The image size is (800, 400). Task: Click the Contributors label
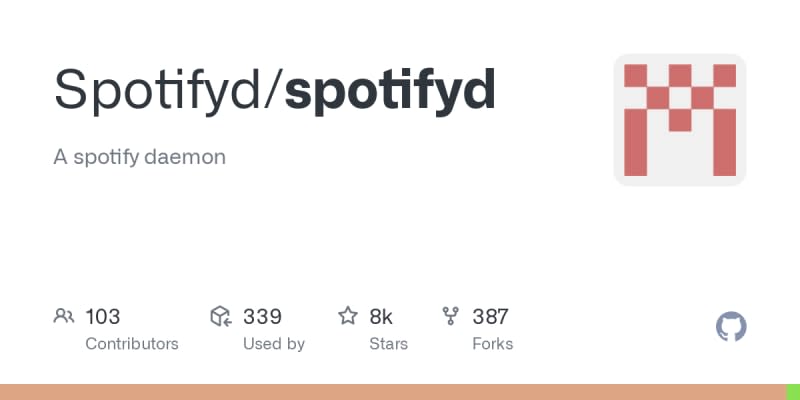pyautogui.click(x=132, y=343)
